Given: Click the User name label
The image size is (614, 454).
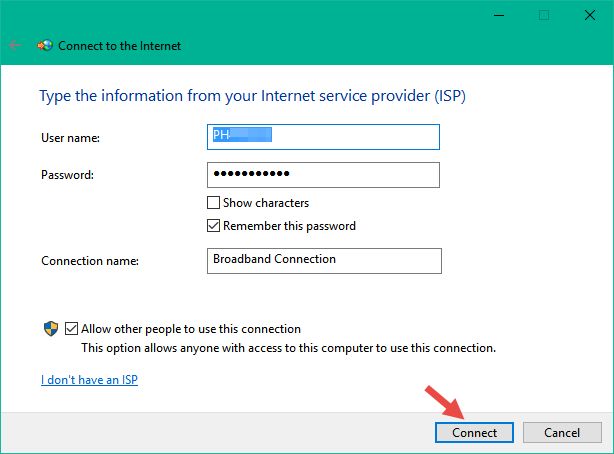Looking at the screenshot, I should pyautogui.click(x=70, y=138).
